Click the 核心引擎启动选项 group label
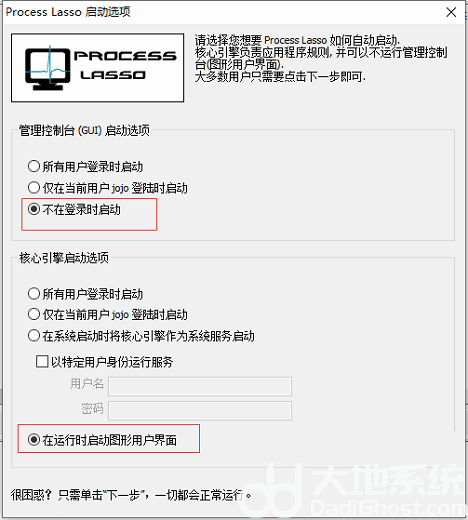The width and height of the screenshot is (468, 520). click(64, 258)
